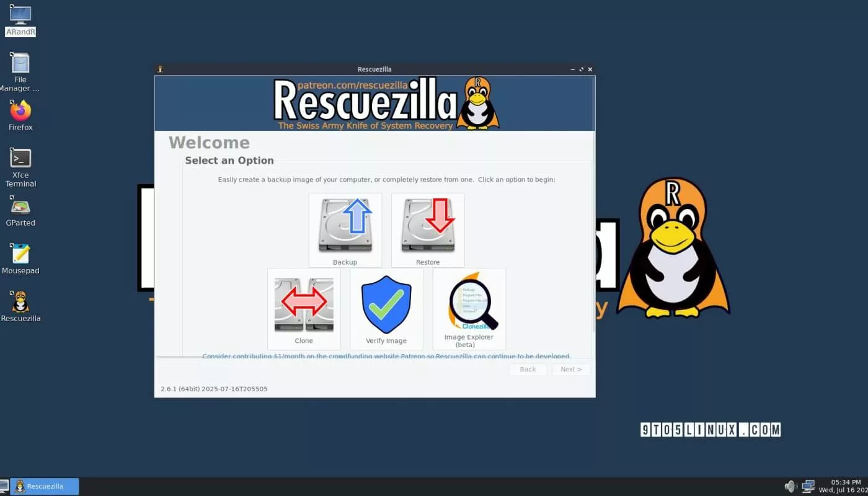Open Rescuezilla desktop shortcut icon

coord(20,306)
